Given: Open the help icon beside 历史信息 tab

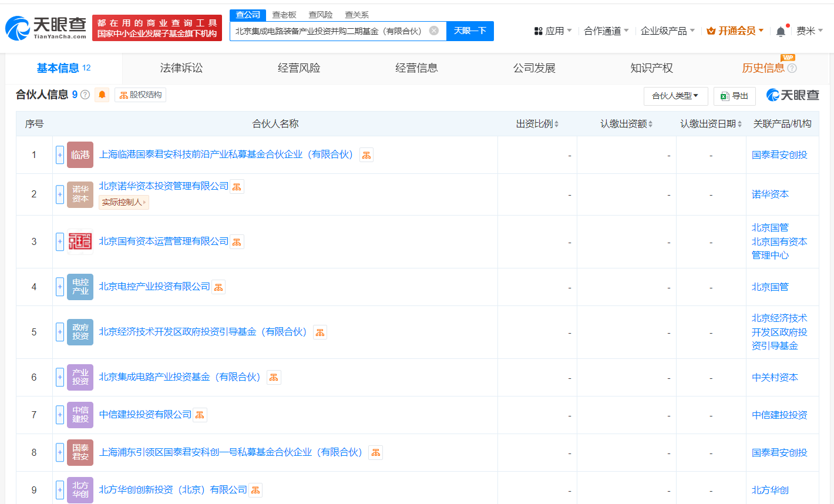Looking at the screenshot, I should click(x=792, y=68).
